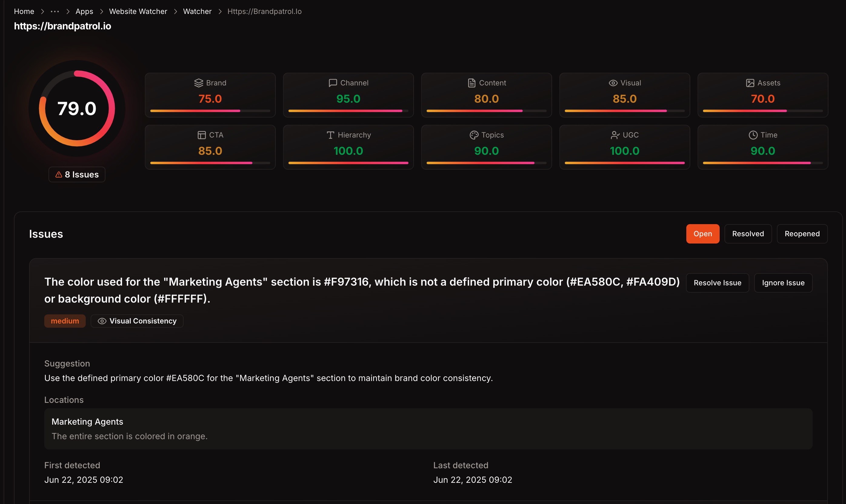Click the Time clock icon

tap(753, 135)
